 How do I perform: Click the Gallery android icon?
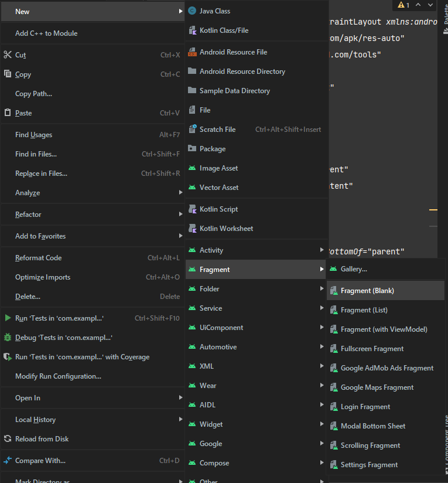pos(333,269)
